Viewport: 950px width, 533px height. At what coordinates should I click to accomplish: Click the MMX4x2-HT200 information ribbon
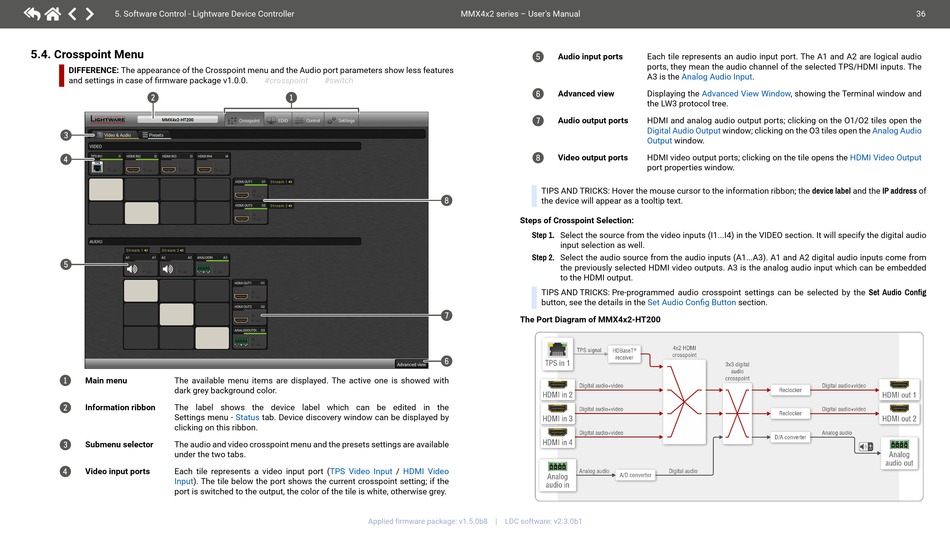[178, 119]
